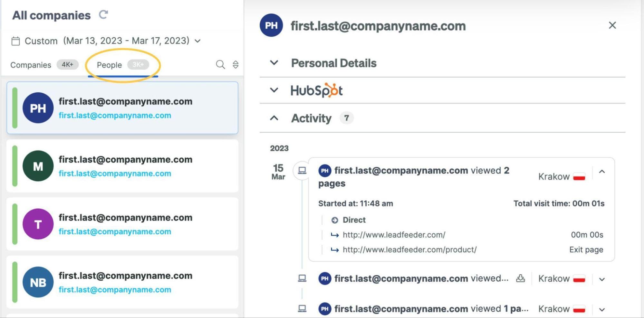Click the Direct source icon
This screenshot has width=644, height=318.
(x=335, y=220)
